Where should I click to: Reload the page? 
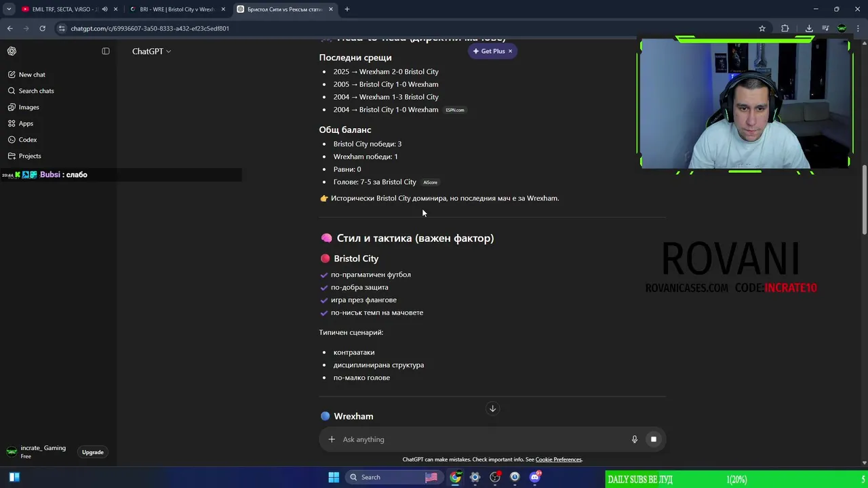42,28
